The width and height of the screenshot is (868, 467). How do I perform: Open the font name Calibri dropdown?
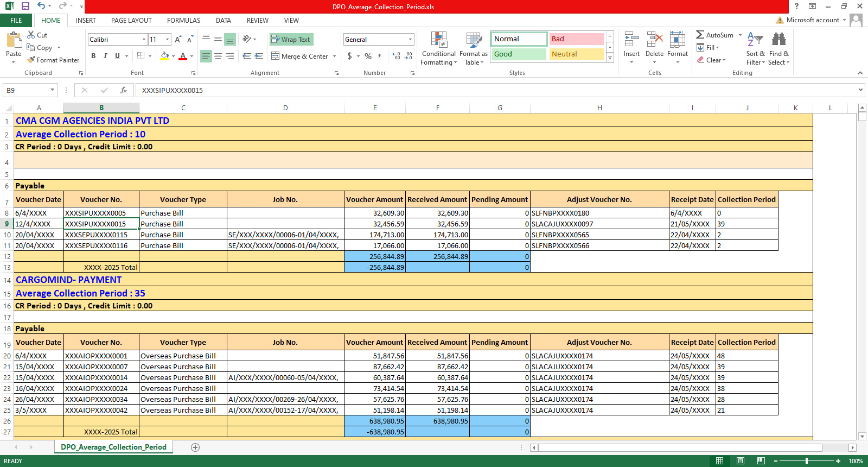click(144, 40)
